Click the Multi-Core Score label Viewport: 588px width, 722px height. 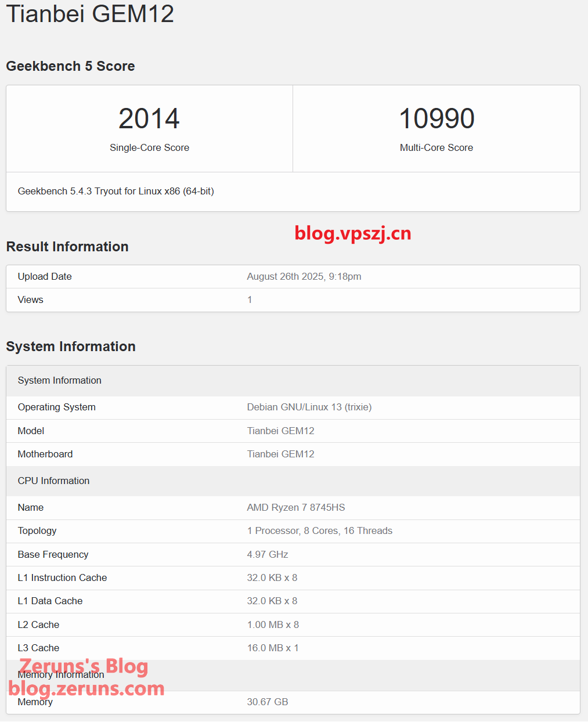click(437, 147)
